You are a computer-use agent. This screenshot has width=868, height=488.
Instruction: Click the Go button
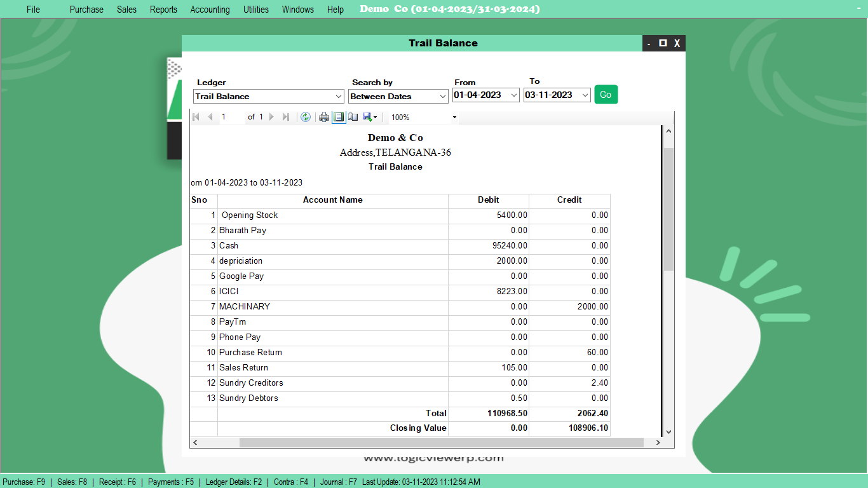point(605,94)
